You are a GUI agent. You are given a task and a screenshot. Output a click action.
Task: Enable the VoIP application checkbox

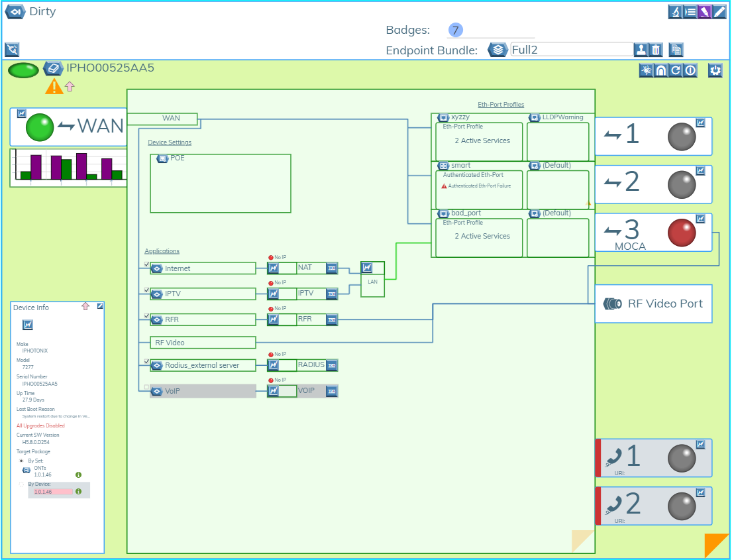click(147, 387)
